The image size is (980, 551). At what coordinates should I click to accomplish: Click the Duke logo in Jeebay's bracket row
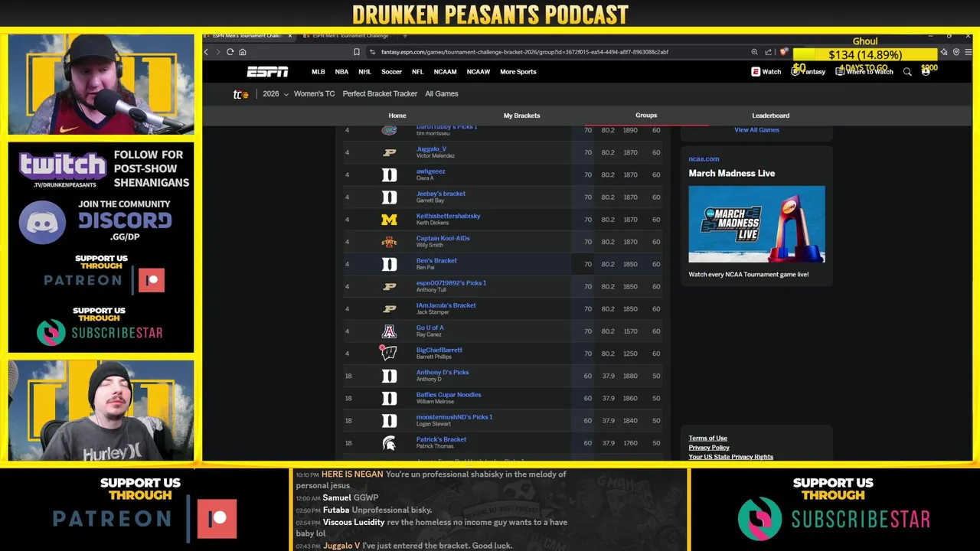389,197
